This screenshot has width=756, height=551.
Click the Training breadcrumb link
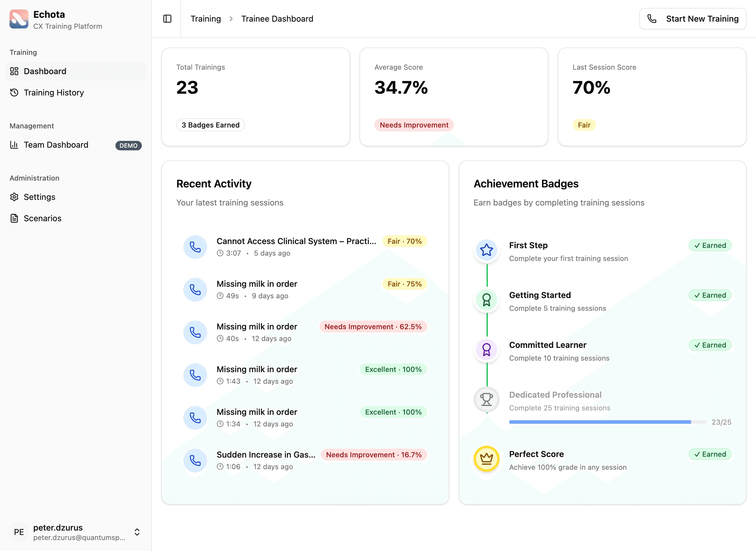[206, 19]
